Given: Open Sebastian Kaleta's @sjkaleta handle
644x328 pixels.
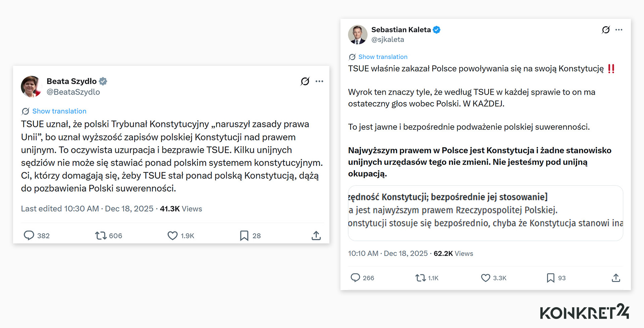Looking at the screenshot, I should click(x=388, y=39).
